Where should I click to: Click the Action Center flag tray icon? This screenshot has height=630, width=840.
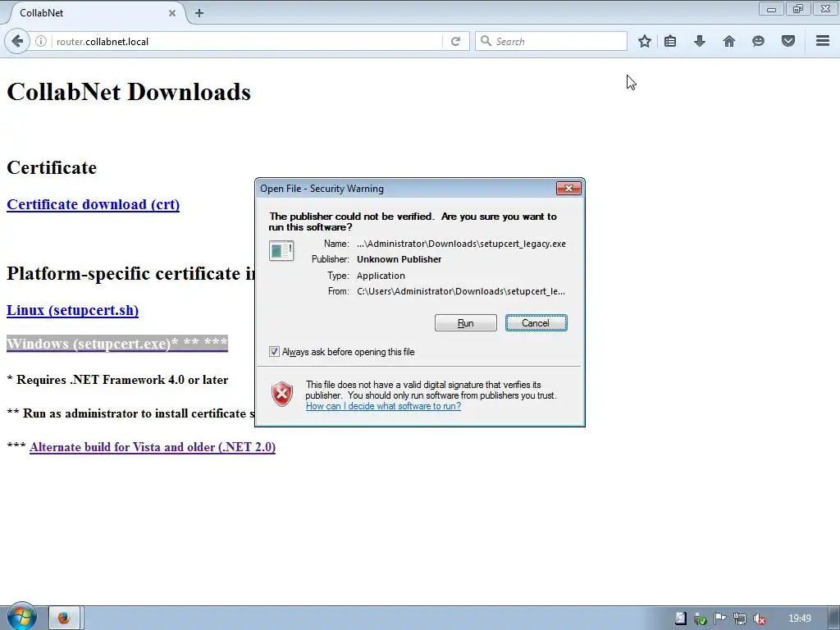coord(720,619)
